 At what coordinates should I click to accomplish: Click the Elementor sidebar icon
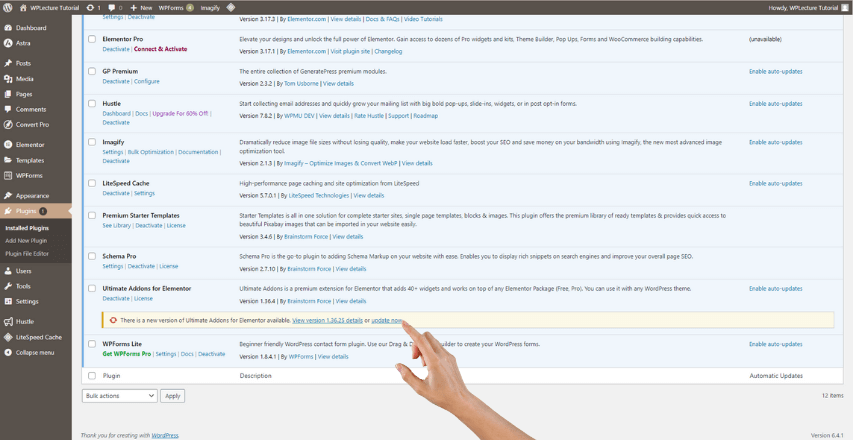(8, 145)
